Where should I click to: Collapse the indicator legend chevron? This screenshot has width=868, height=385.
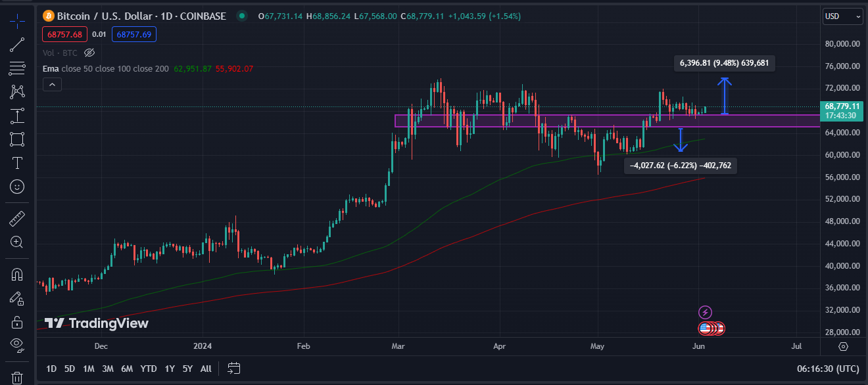click(x=51, y=84)
